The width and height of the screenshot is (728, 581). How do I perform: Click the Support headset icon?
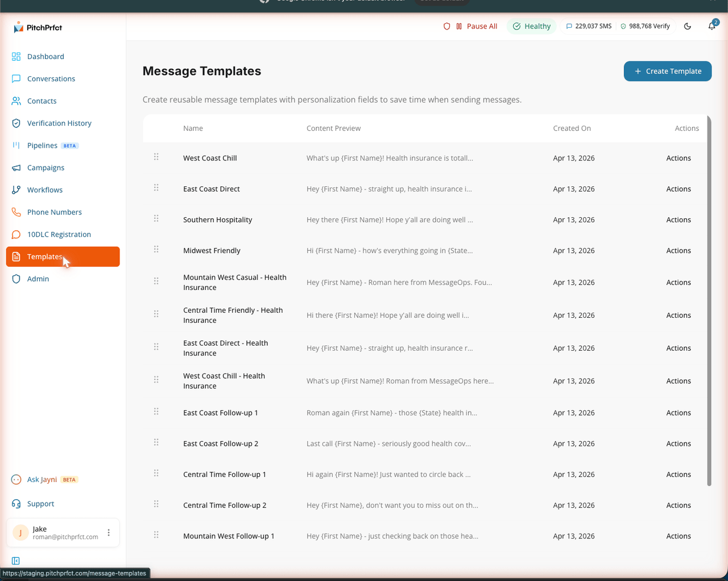click(x=16, y=504)
